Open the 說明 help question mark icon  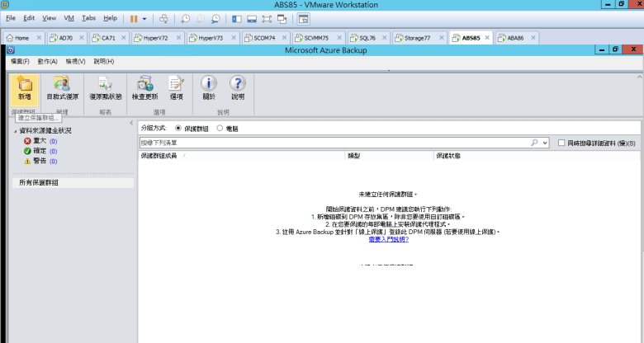click(238, 88)
